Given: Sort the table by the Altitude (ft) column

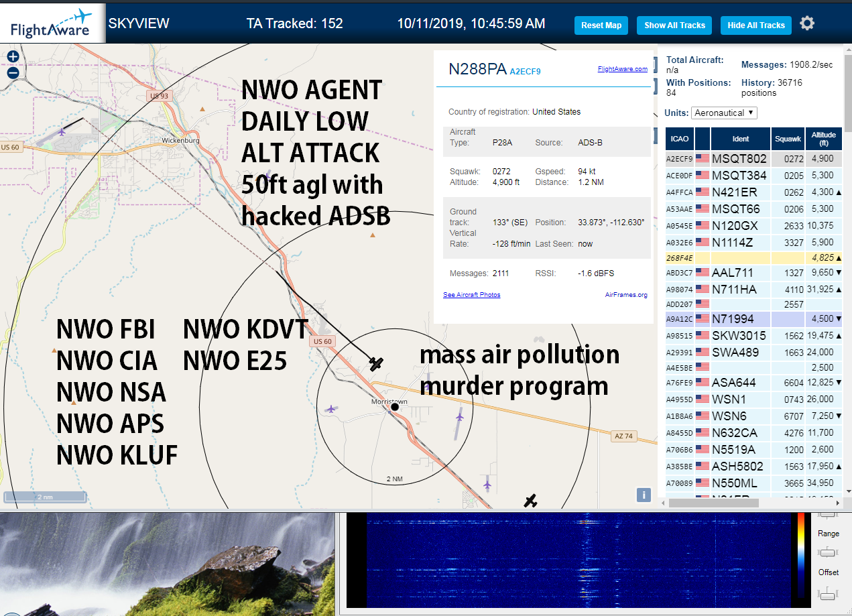Looking at the screenshot, I should (x=824, y=139).
